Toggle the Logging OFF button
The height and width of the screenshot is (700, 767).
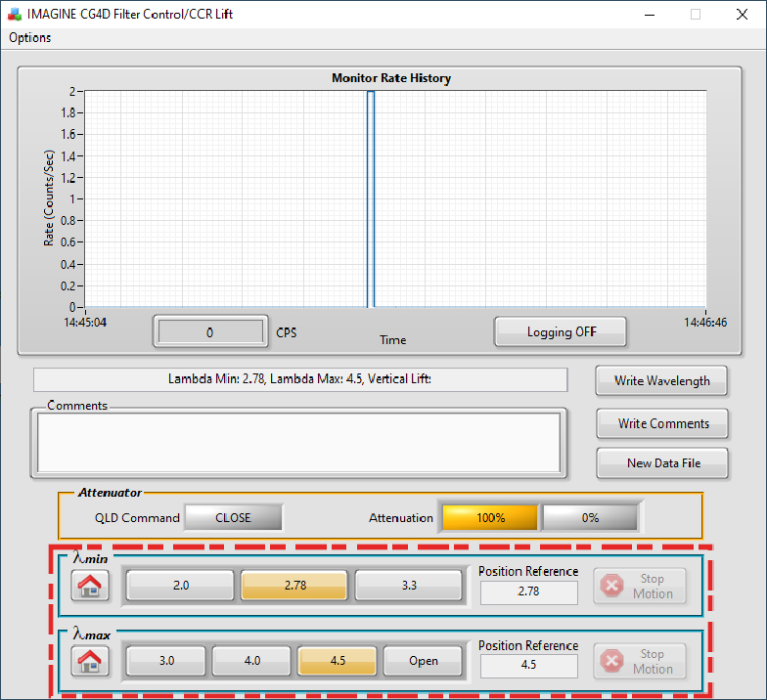coord(561,331)
